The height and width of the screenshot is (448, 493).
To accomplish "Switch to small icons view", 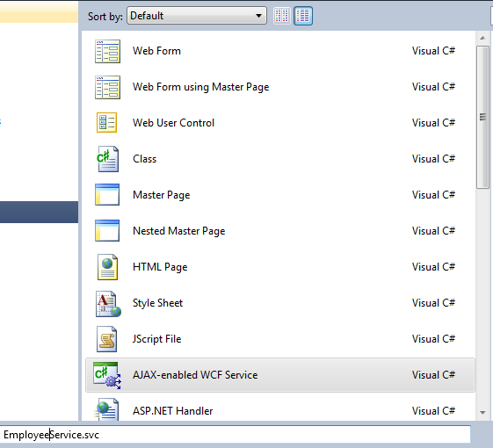I will click(282, 16).
